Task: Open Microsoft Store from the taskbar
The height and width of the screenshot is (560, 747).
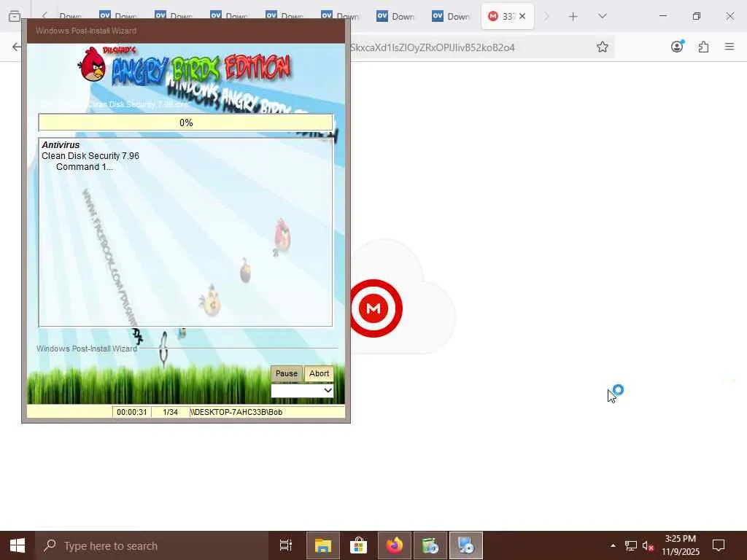Action: click(x=359, y=545)
